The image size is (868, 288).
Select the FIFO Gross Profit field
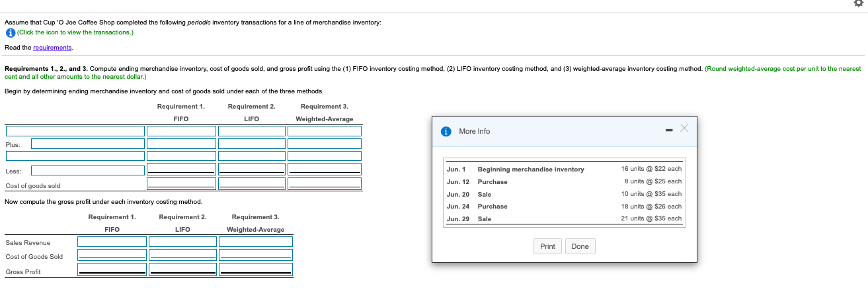point(112,269)
